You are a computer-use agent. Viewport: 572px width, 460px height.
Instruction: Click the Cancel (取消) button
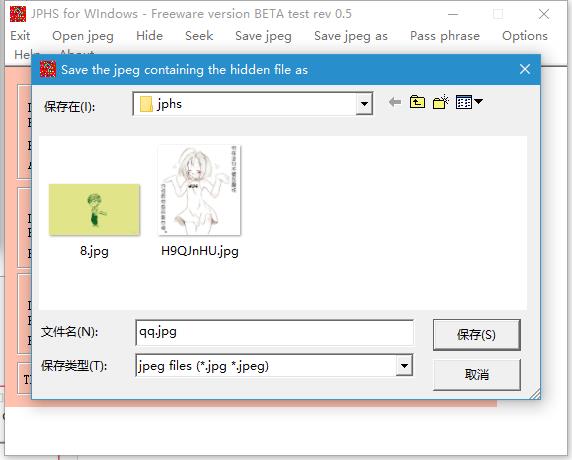476,374
